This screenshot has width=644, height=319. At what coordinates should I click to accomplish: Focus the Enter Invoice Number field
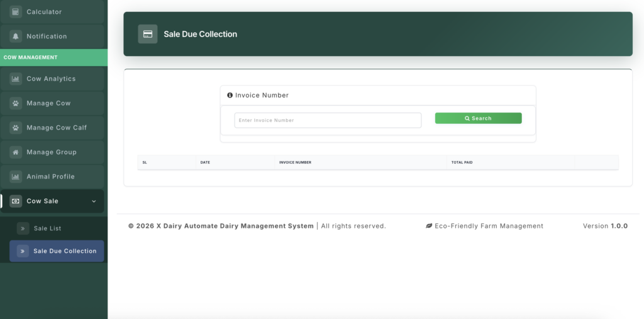click(x=328, y=120)
